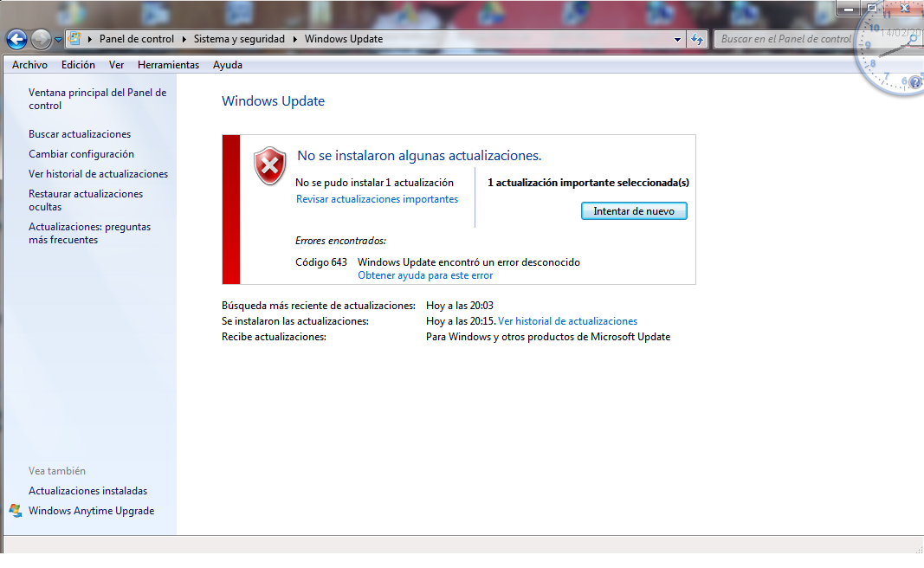Open Ver historial de actualizaciones in sidebar
The width and height of the screenshot is (924, 568).
(99, 174)
